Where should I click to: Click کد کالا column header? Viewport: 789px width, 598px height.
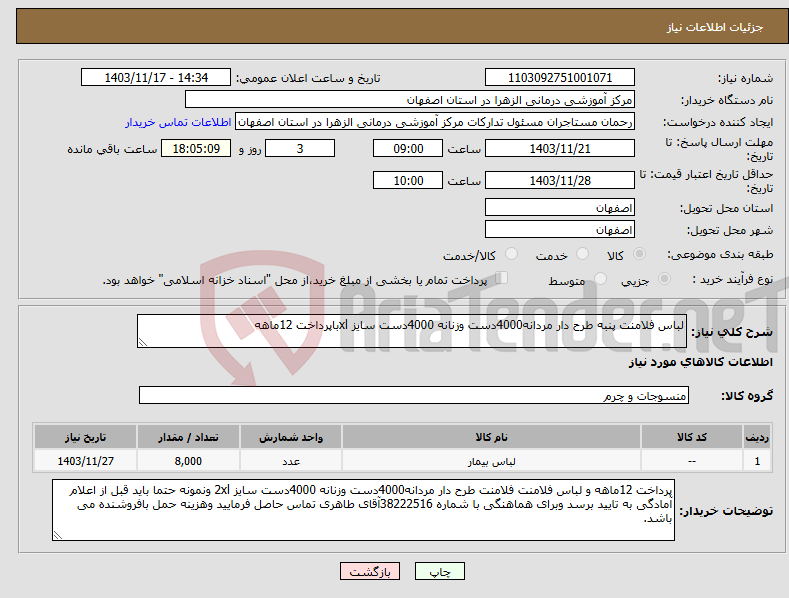click(692, 437)
